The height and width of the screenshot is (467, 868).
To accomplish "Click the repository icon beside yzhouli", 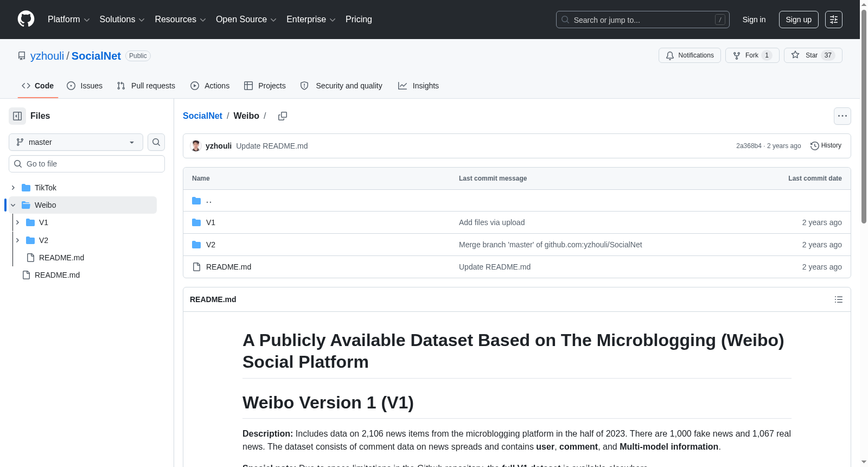I will tap(22, 56).
